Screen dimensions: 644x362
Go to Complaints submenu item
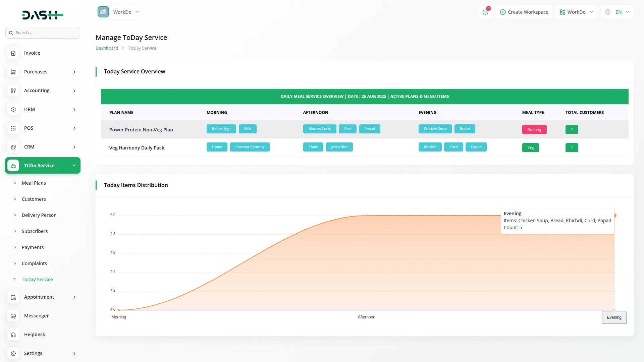tap(34, 263)
